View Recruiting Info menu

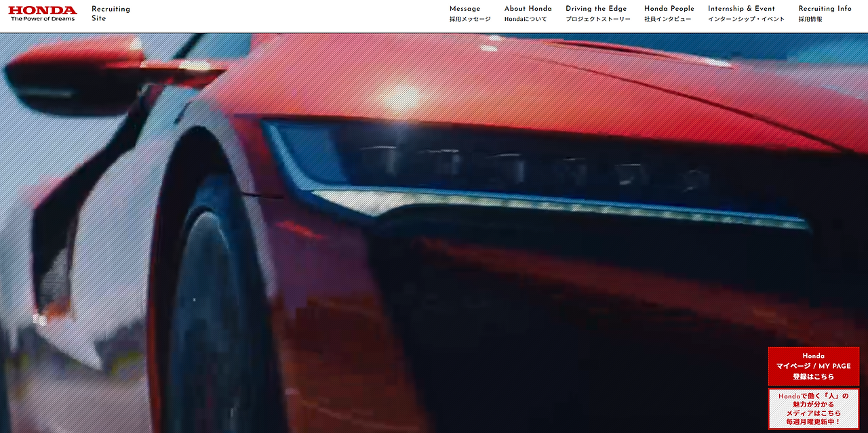pyautogui.click(x=825, y=14)
